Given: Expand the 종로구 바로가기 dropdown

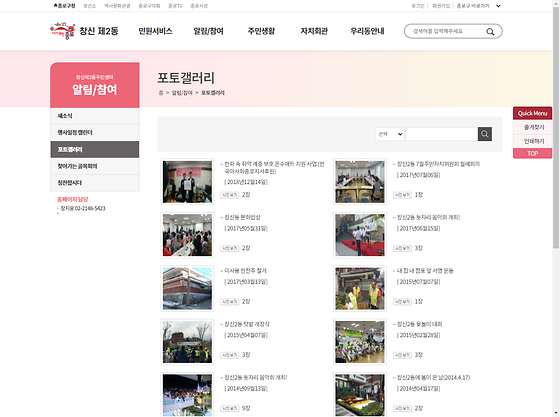Looking at the screenshot, I should click(x=479, y=6).
